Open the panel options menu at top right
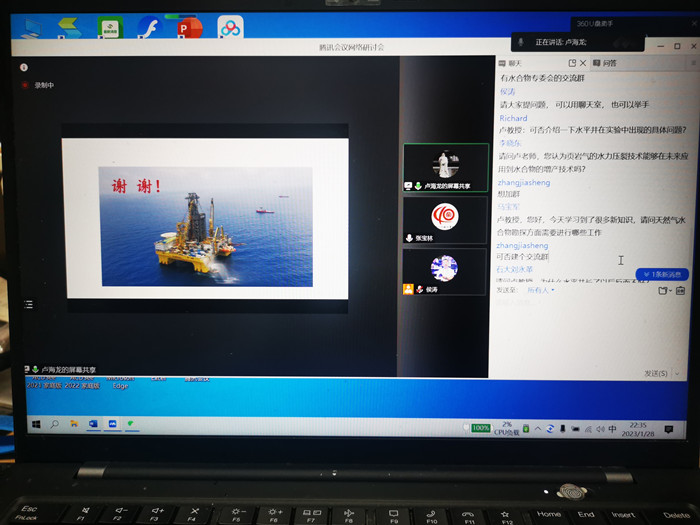This screenshot has width=700, height=525. pyautogui.click(x=693, y=63)
